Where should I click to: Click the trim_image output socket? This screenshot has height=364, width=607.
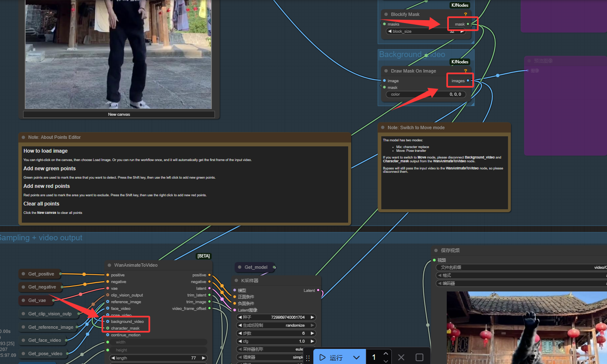click(x=209, y=302)
